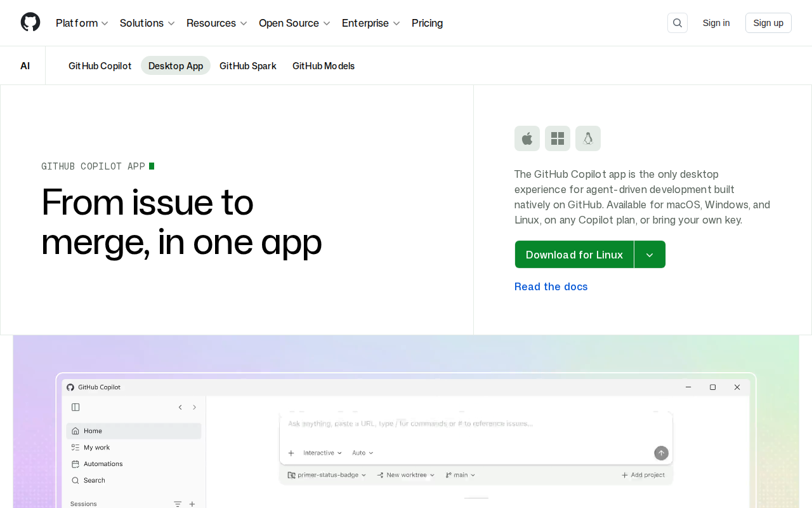
Task: Click the Sign up button
Action: click(768, 23)
